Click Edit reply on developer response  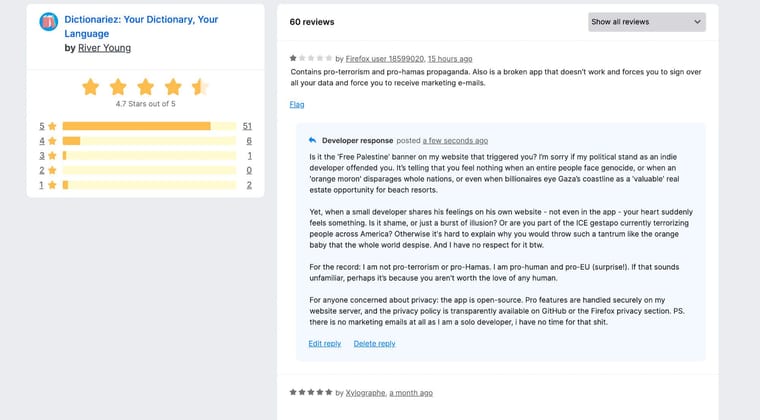click(x=324, y=344)
